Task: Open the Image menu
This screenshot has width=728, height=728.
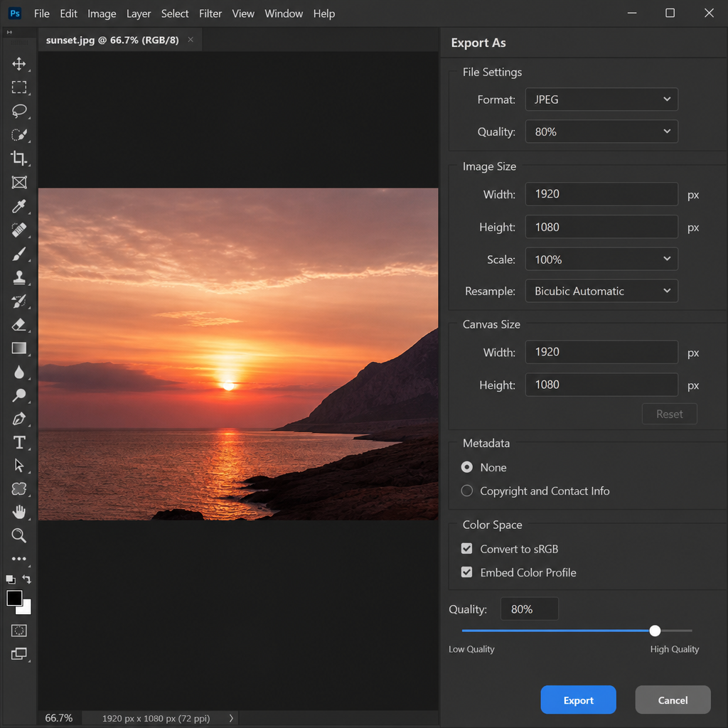Action: pos(102,14)
